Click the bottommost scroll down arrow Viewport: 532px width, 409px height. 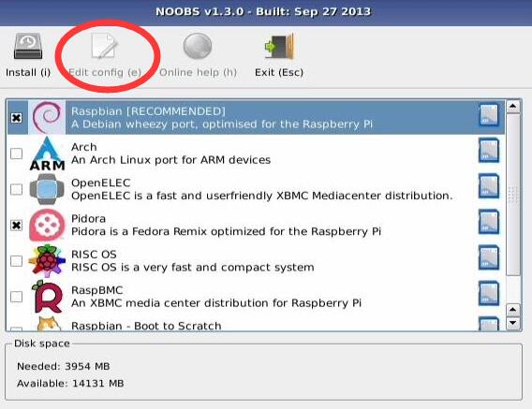pyautogui.click(x=513, y=323)
